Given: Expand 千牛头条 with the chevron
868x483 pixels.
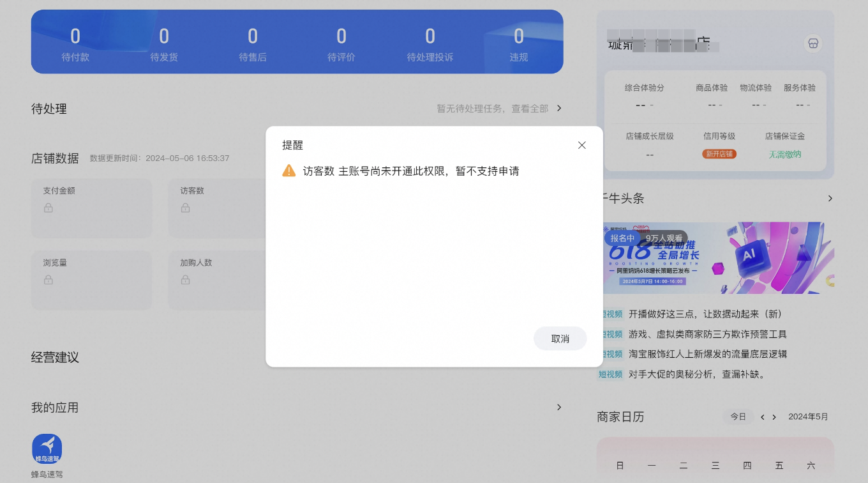Looking at the screenshot, I should tap(830, 199).
